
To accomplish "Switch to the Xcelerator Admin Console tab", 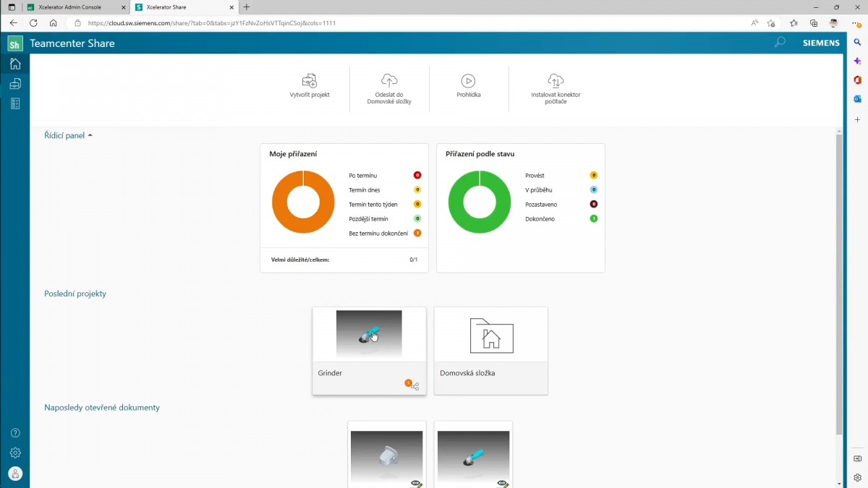I will 72,7.
